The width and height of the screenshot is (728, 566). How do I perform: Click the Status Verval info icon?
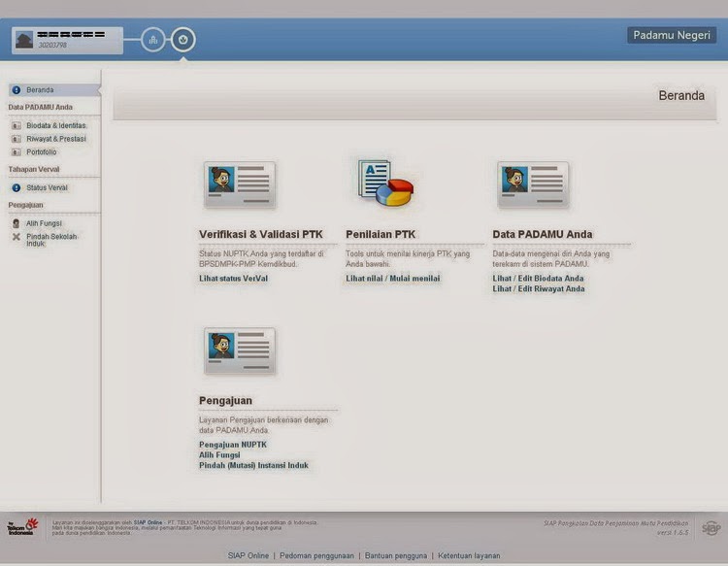point(17,187)
